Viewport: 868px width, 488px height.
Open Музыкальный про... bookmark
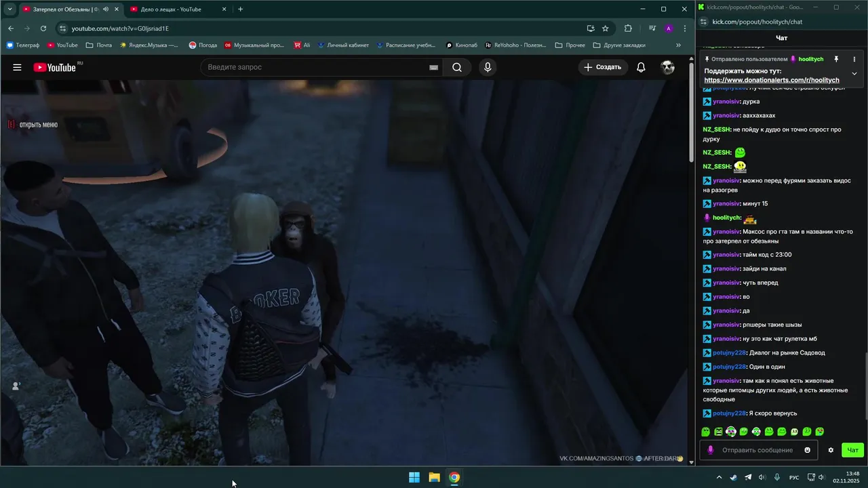coord(254,45)
